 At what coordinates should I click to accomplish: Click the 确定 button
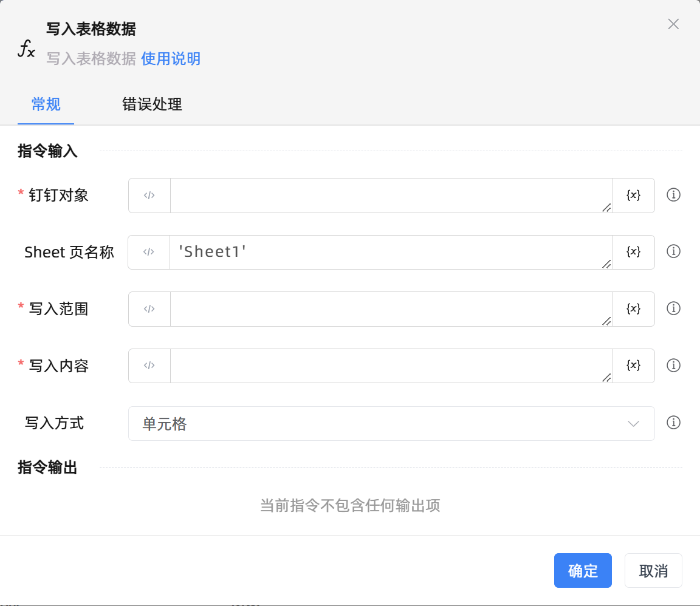coord(583,570)
